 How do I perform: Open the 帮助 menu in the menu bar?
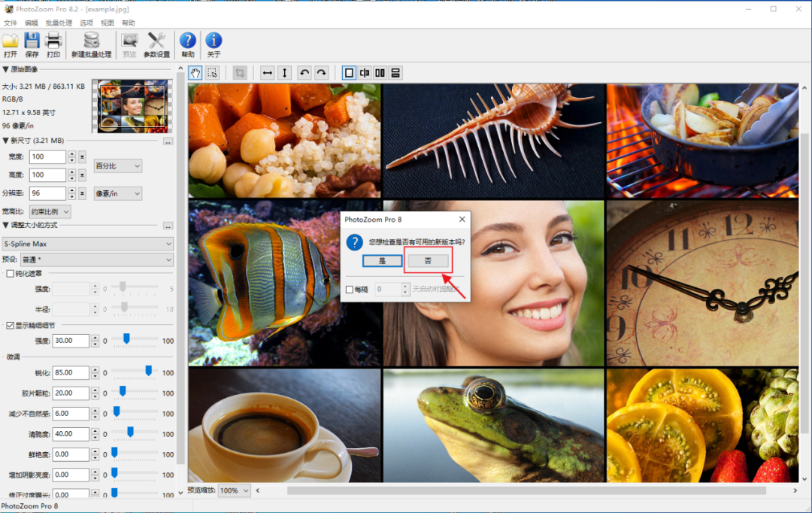tap(129, 23)
